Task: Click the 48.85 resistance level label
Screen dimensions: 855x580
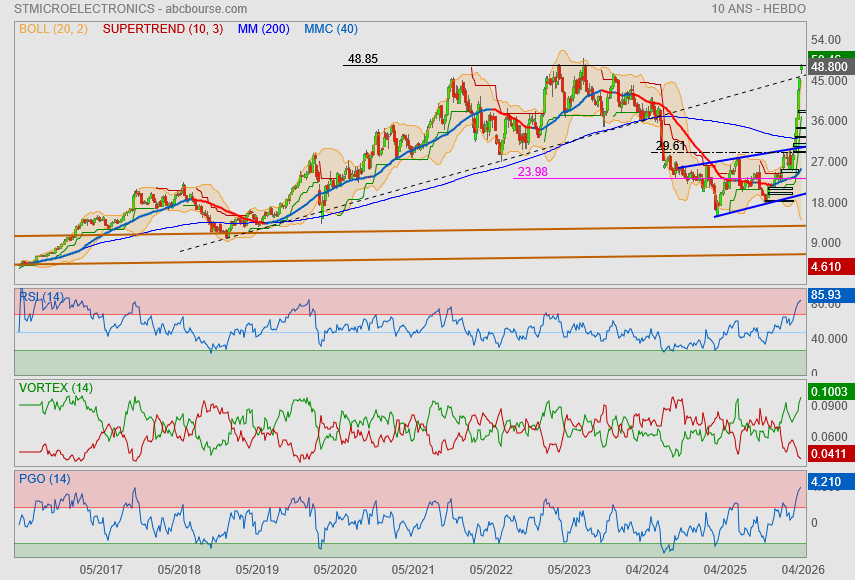Action: click(363, 58)
